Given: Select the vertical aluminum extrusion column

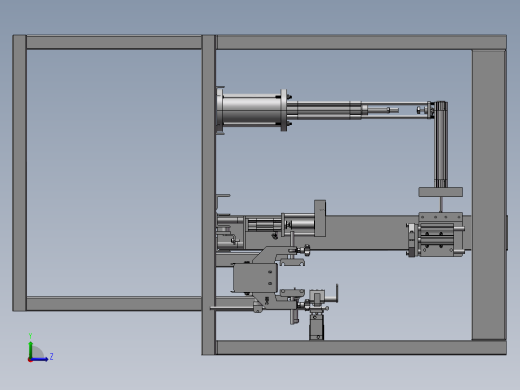Looking at the screenshot, I should pyautogui.click(x=441, y=145).
